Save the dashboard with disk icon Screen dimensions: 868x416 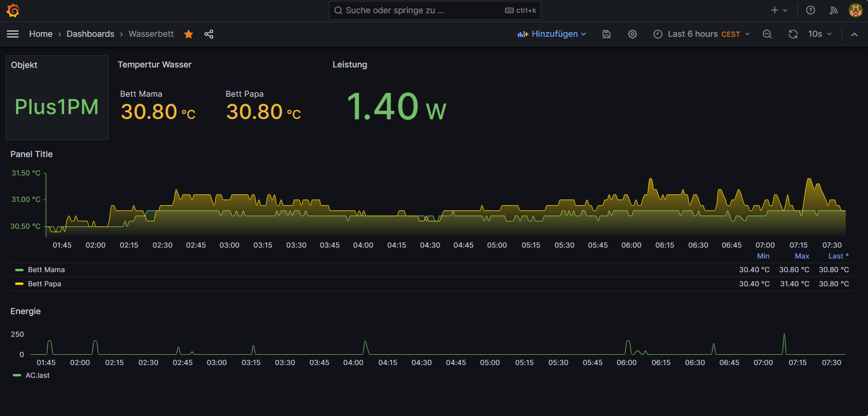606,34
